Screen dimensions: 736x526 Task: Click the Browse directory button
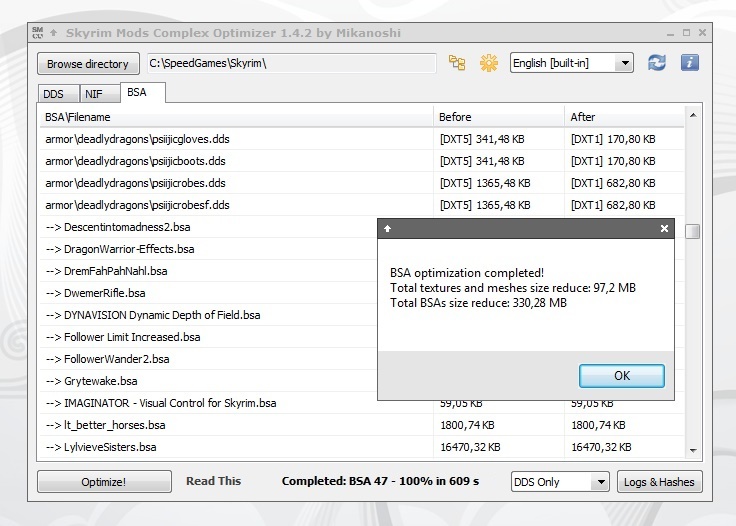(88, 64)
